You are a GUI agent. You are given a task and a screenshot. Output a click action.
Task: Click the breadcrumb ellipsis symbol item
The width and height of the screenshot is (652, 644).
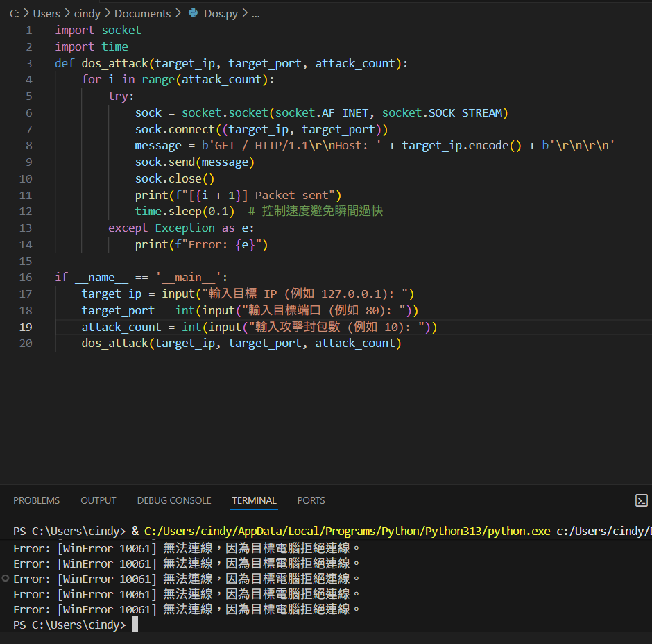[256, 15]
